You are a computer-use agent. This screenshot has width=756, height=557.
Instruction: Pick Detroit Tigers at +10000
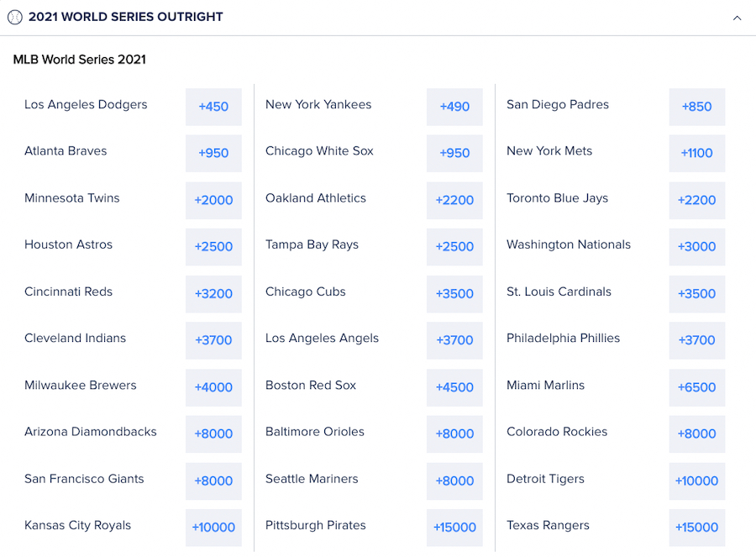point(696,481)
